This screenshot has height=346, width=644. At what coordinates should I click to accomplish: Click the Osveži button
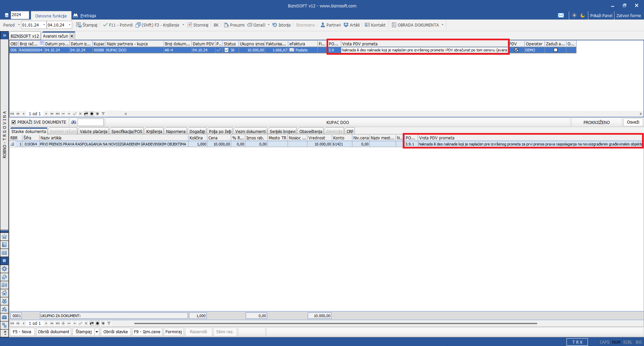coord(633,122)
